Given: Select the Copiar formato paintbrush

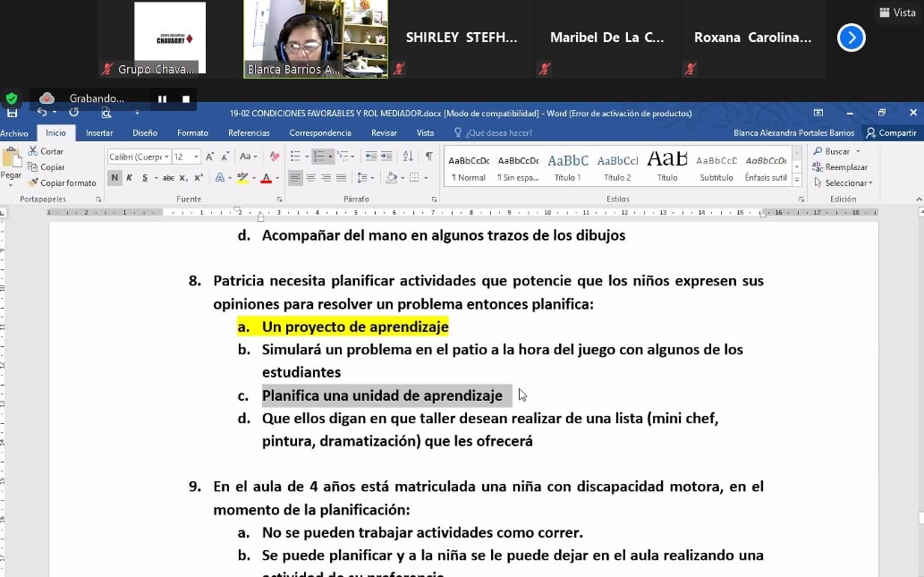Looking at the screenshot, I should [x=33, y=182].
